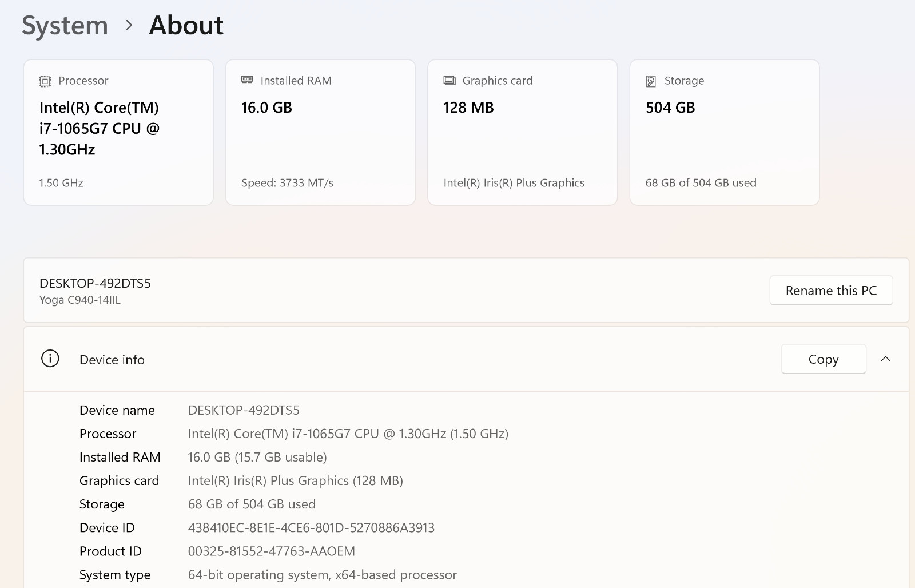Open the Processor summary card
Image resolution: width=915 pixels, height=588 pixels.
[x=118, y=132]
